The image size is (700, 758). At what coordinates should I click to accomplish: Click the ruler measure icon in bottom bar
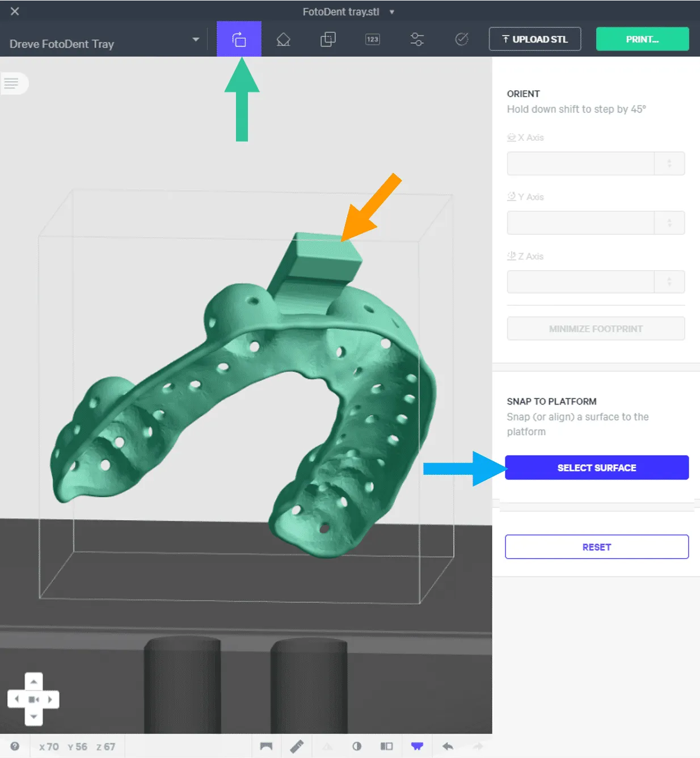point(297,746)
